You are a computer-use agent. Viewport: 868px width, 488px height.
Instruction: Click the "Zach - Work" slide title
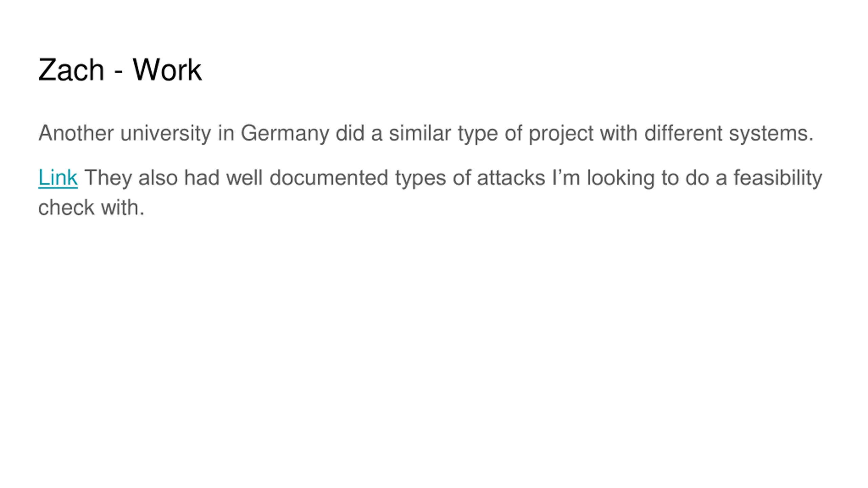[x=120, y=70]
